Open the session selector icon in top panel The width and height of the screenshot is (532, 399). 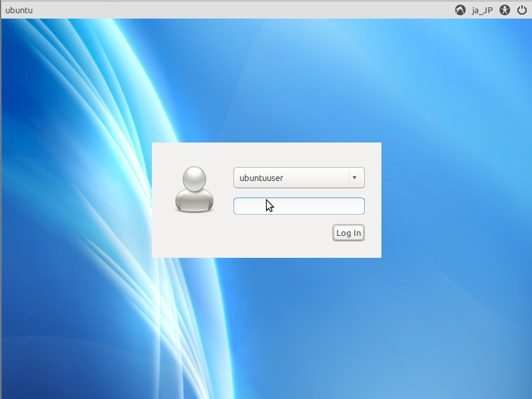click(x=460, y=10)
